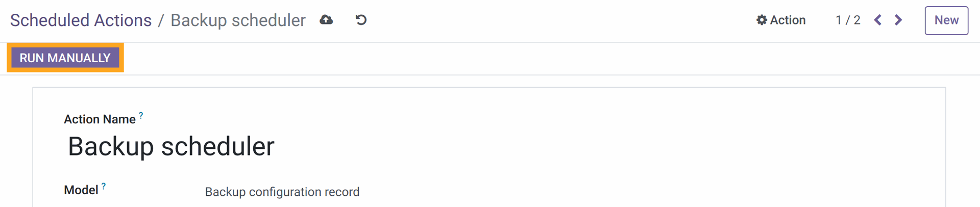Click the word Action in the toolbar
The height and width of the screenshot is (207, 980).
pyautogui.click(x=788, y=20)
